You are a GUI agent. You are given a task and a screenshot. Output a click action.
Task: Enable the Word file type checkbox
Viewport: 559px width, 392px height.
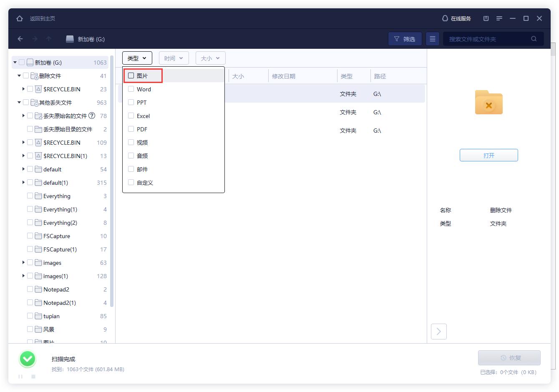(131, 89)
